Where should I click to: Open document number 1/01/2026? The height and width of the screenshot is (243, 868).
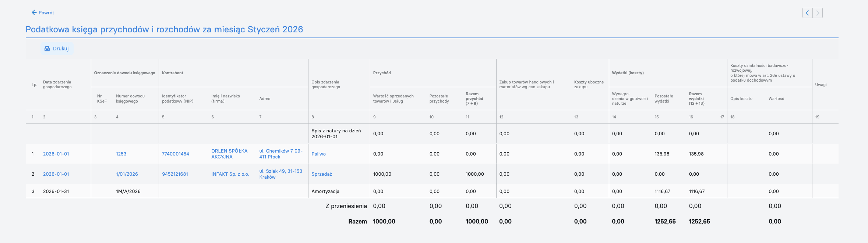click(x=127, y=174)
